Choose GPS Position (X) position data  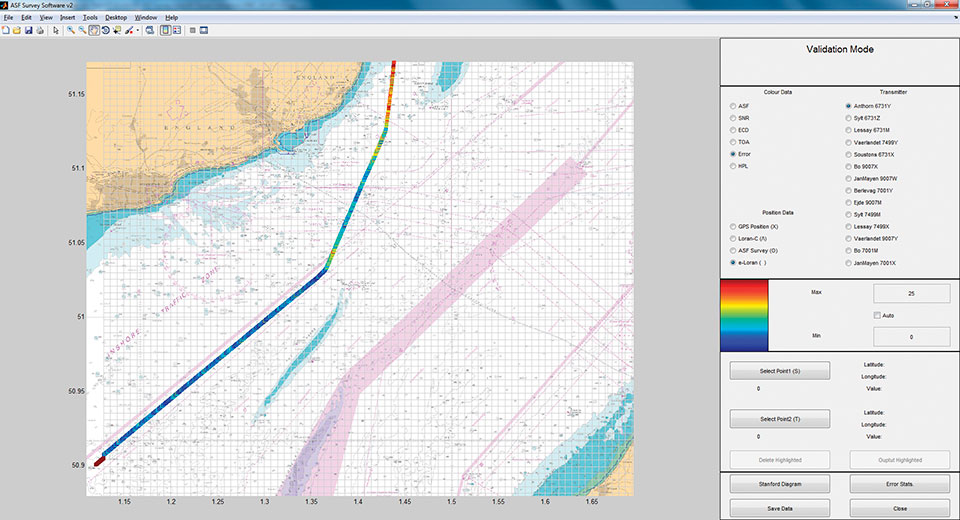(x=733, y=227)
